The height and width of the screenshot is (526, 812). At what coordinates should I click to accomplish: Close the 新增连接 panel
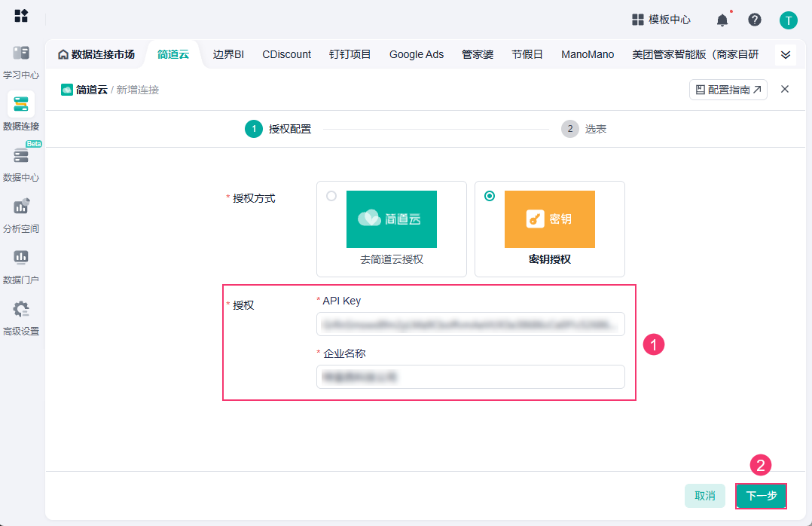pos(785,89)
